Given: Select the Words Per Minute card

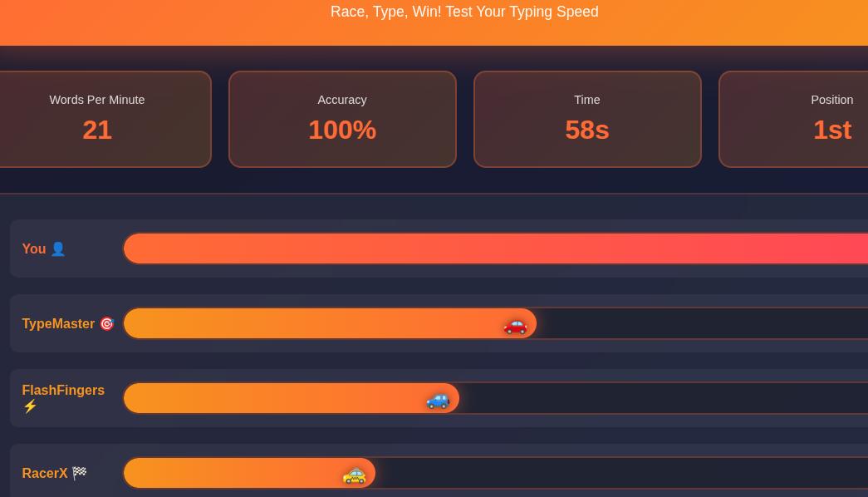Looking at the screenshot, I should (x=97, y=119).
